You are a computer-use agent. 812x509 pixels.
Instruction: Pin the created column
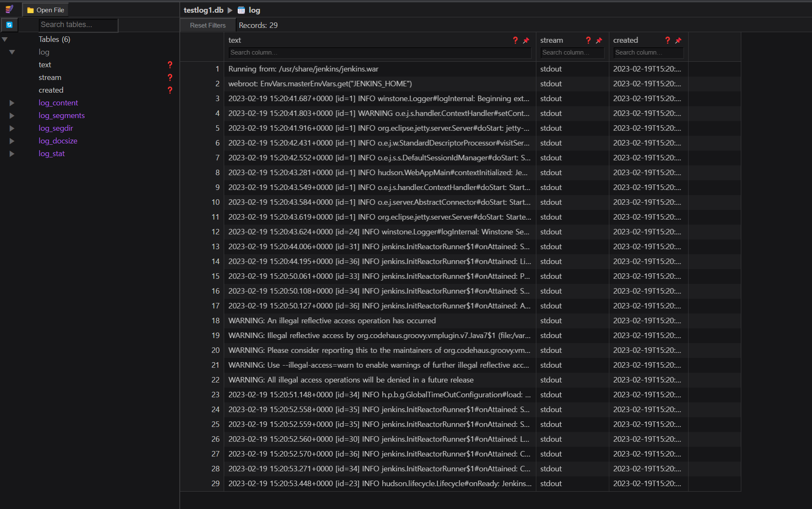[678, 41]
